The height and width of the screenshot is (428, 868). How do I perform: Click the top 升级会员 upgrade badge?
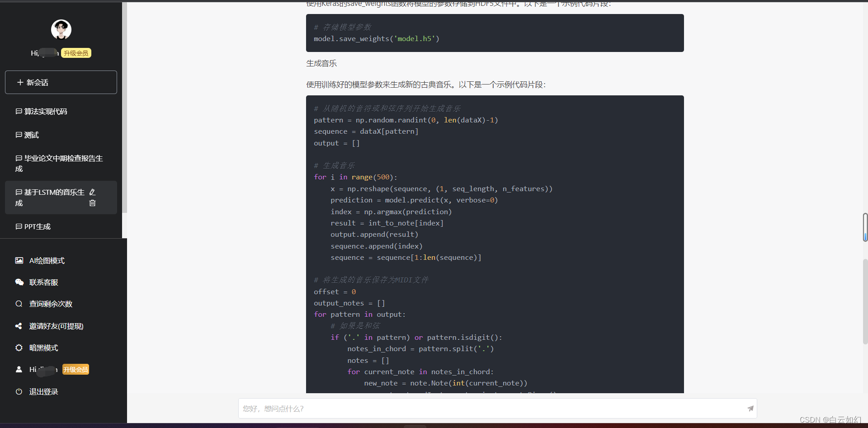click(76, 53)
